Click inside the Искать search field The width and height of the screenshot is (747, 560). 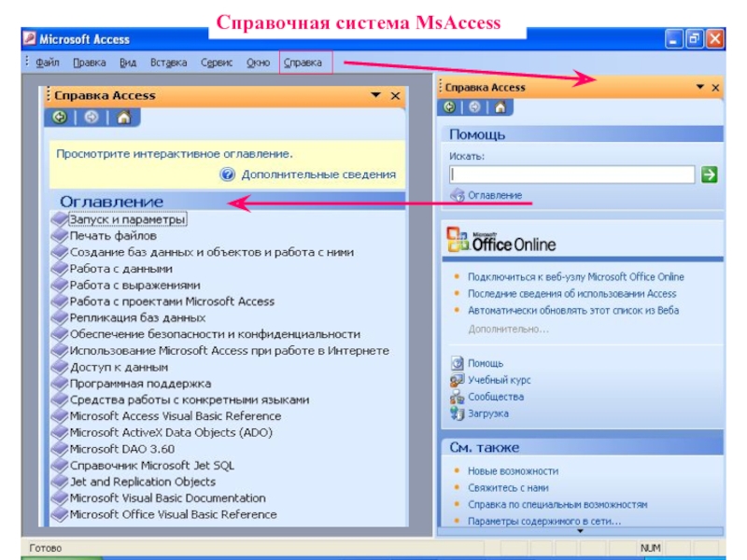point(571,175)
